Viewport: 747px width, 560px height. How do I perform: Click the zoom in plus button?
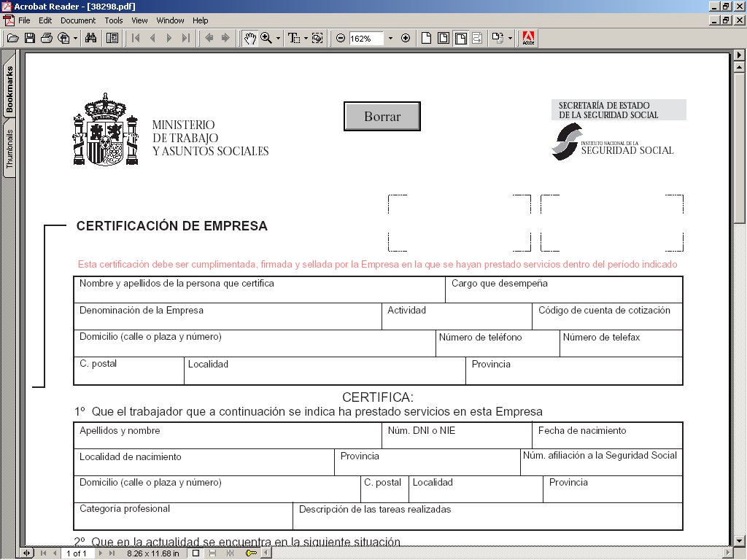[406, 38]
